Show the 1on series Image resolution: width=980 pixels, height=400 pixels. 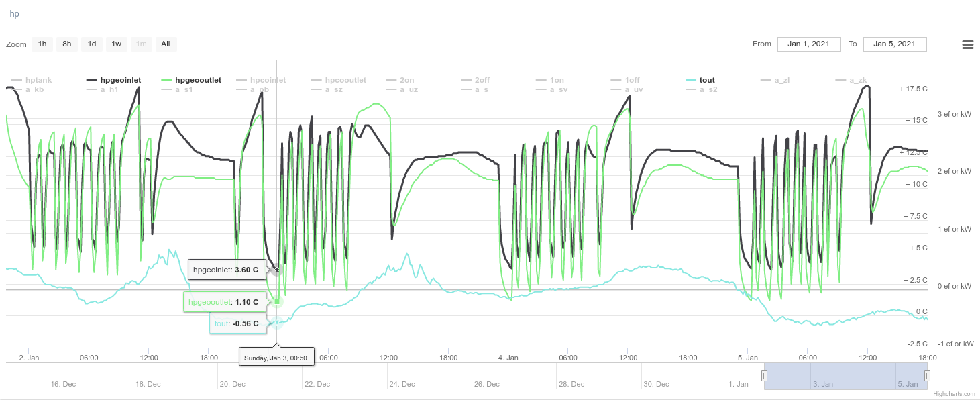(551, 80)
